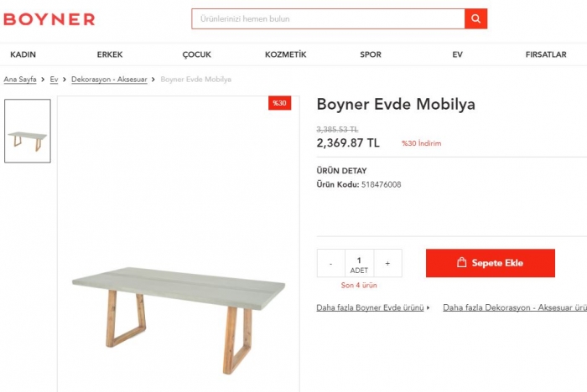
Task: Open the ERKEK menu
Action: coord(110,54)
